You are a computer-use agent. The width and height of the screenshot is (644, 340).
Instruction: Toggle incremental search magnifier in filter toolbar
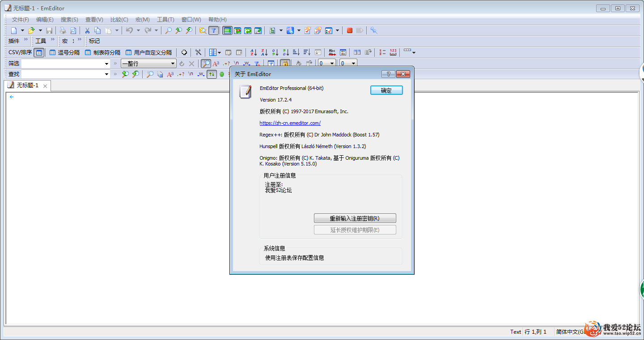coord(206,64)
